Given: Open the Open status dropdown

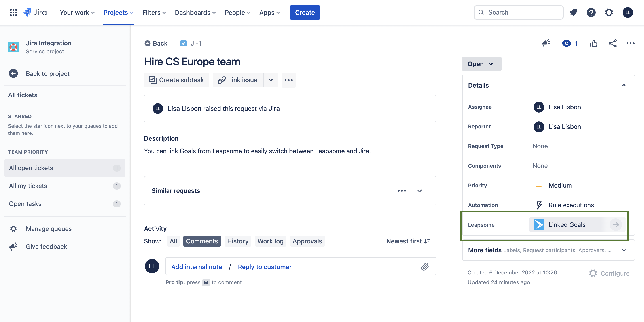Looking at the screenshot, I should coord(481,64).
